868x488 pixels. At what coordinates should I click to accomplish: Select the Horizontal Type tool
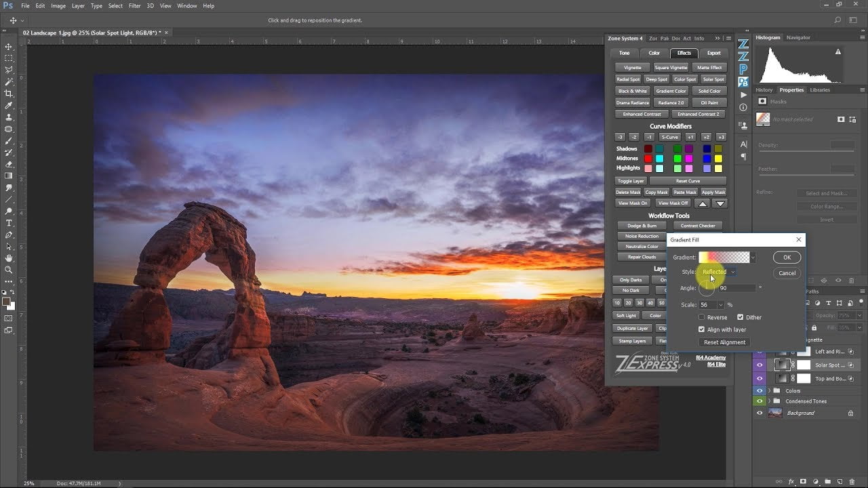[x=9, y=223]
